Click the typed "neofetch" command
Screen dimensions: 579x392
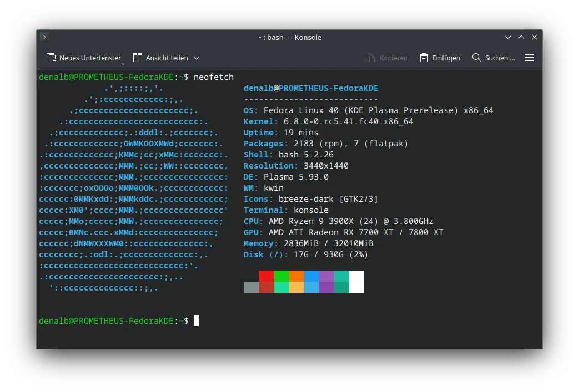coord(213,77)
